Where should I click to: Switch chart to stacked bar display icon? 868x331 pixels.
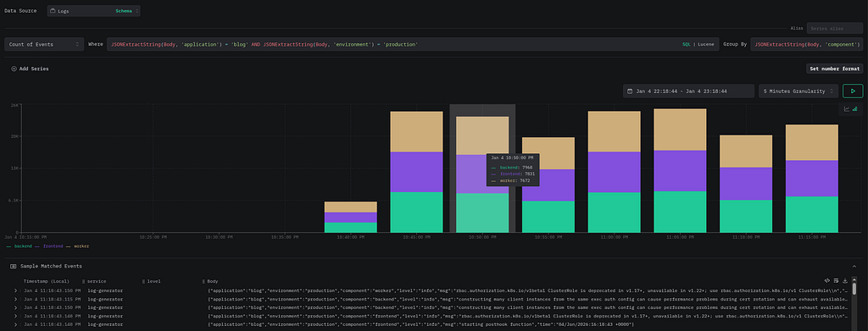coord(854,109)
